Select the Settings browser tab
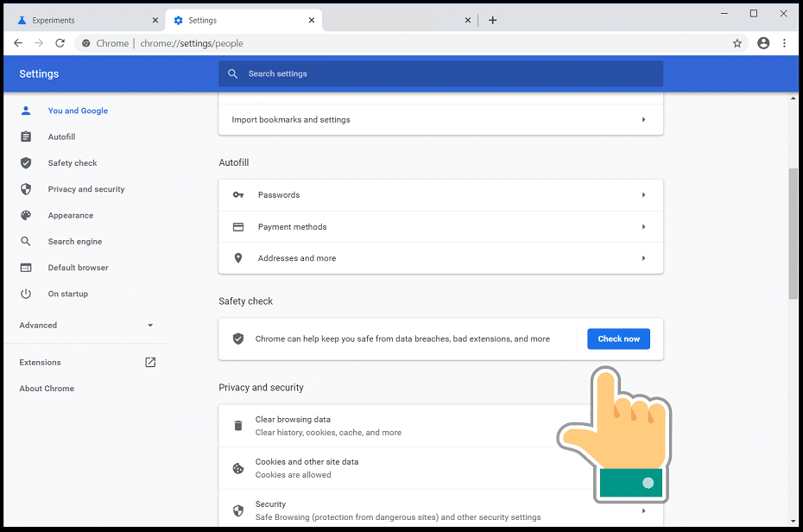Viewport: 803px width, 532px height. [243, 21]
